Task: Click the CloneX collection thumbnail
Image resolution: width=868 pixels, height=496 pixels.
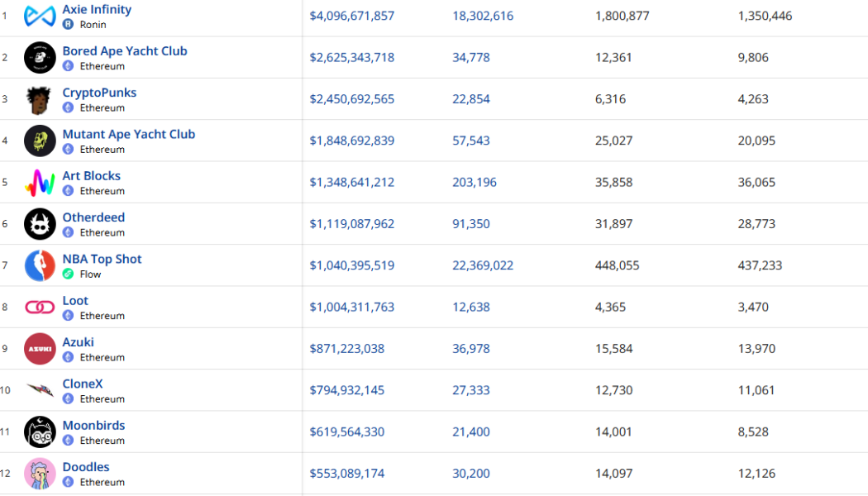Action: tap(40, 390)
